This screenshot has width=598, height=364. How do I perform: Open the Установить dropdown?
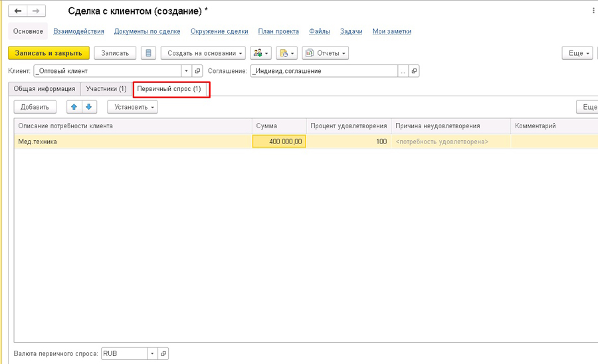132,107
